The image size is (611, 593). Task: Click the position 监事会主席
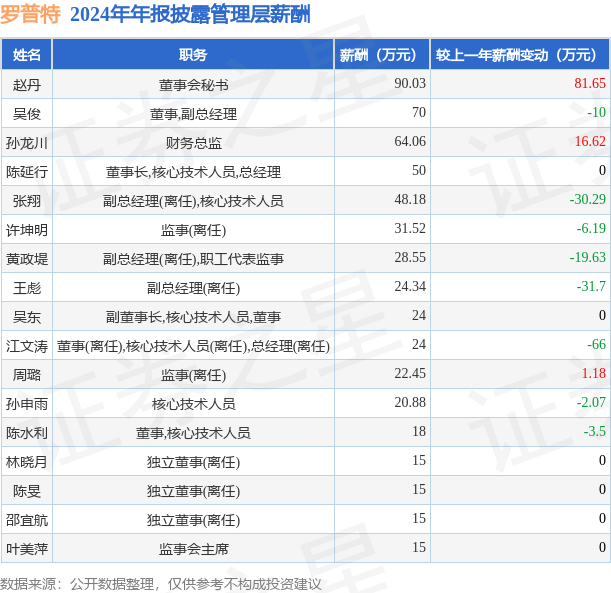point(193,549)
